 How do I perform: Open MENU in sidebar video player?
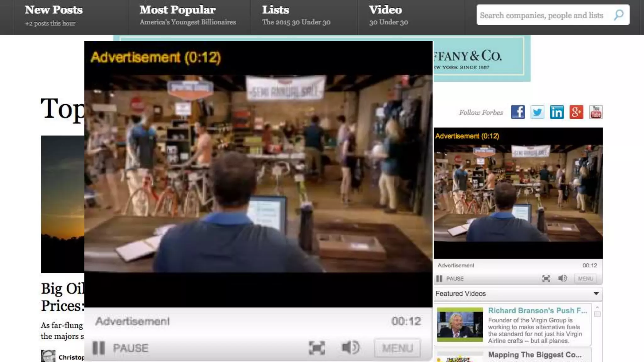(585, 278)
